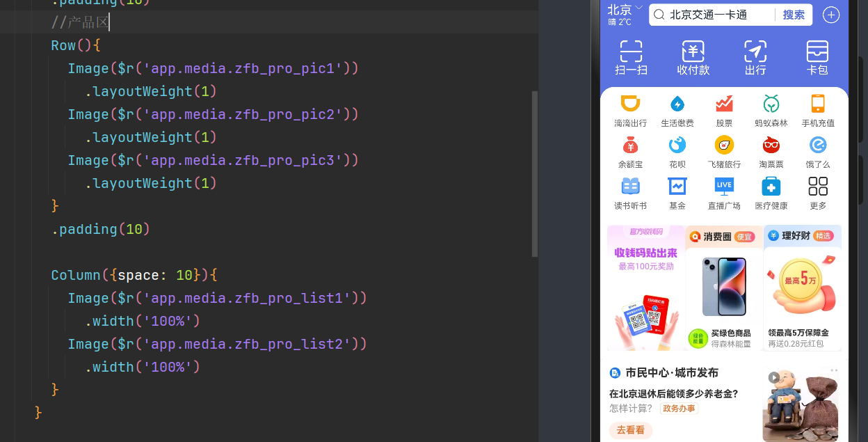
Task: Click the Column({space: 10}) line
Action: [135, 275]
